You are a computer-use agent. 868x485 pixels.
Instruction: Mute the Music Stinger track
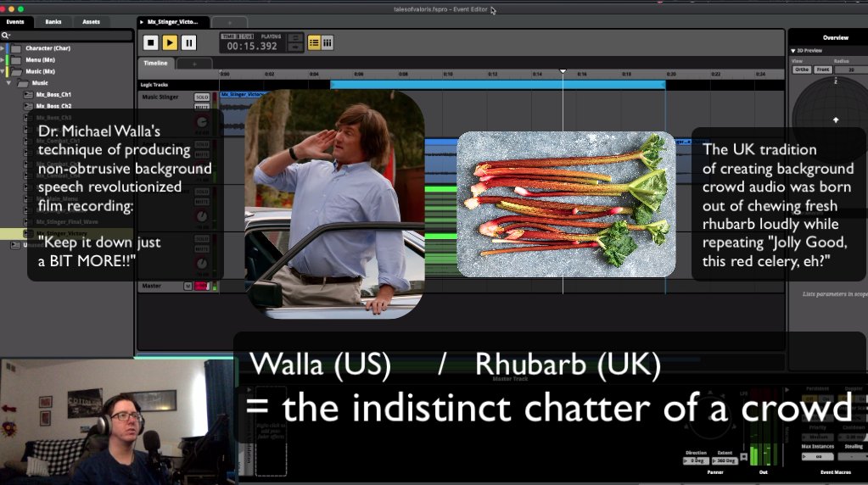pos(201,107)
